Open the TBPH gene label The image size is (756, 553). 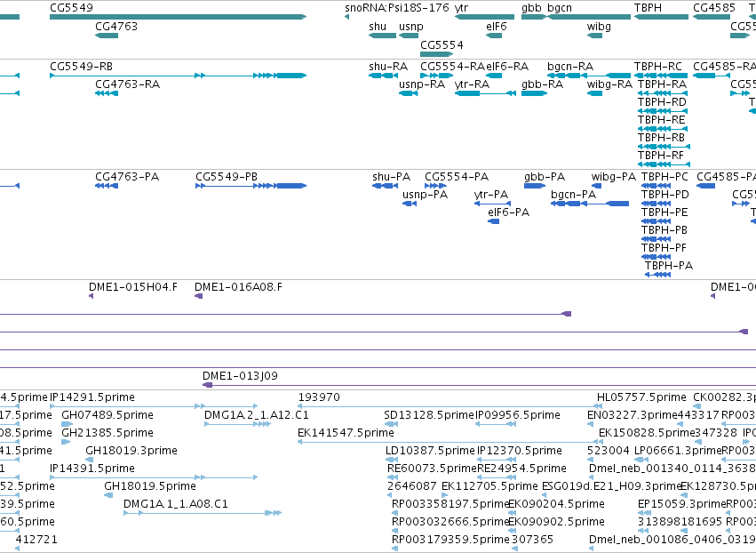648,8
